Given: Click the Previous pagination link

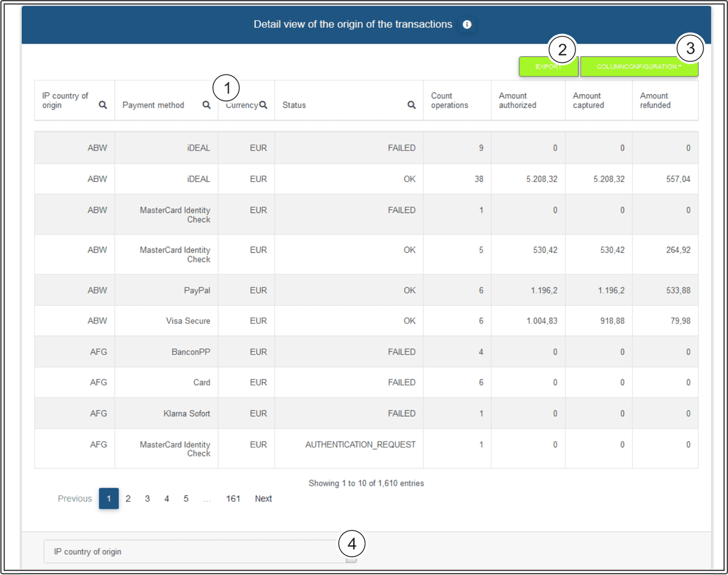Looking at the screenshot, I should (75, 499).
